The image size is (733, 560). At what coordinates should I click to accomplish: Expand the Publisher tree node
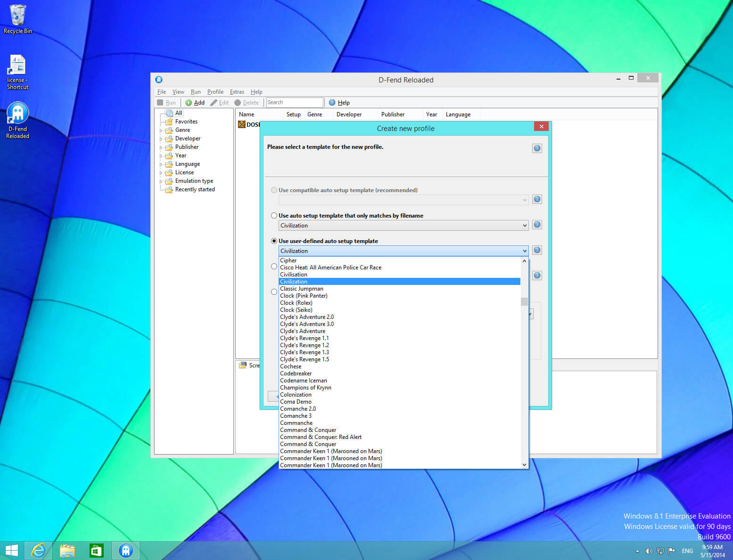(161, 147)
